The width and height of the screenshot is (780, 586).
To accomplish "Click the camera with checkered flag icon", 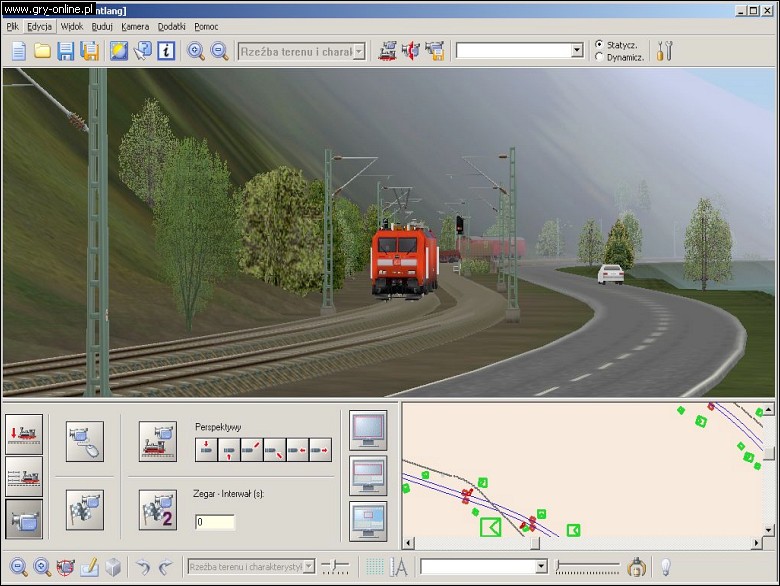I will [x=85, y=509].
